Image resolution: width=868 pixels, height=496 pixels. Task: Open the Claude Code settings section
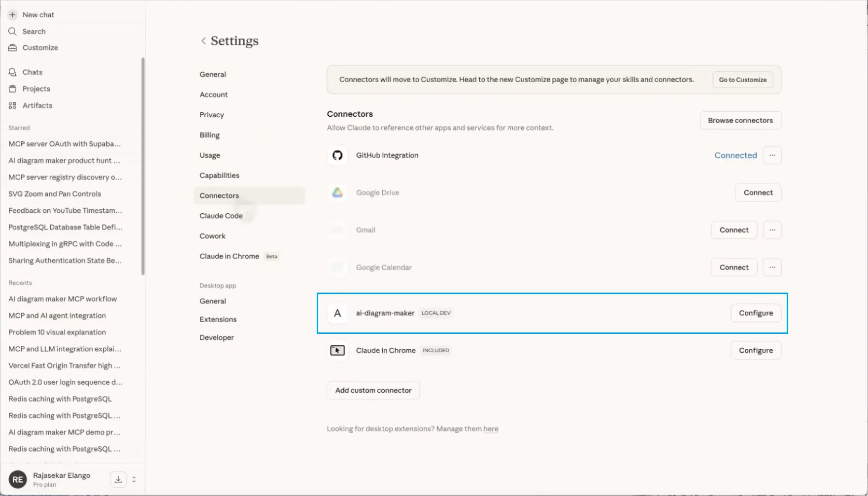(221, 216)
